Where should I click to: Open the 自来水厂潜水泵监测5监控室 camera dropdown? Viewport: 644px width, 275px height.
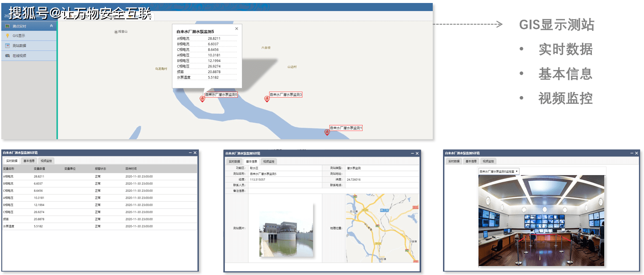click(x=499, y=171)
